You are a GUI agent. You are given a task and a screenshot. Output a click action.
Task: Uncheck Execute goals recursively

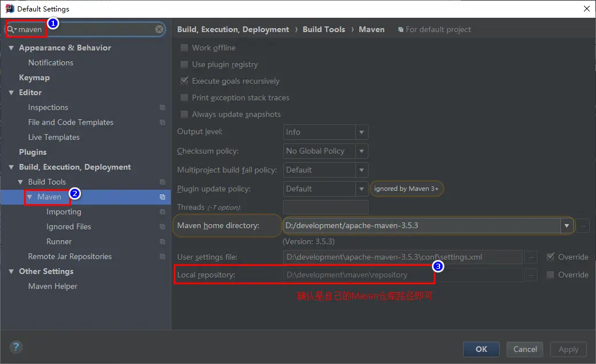185,81
